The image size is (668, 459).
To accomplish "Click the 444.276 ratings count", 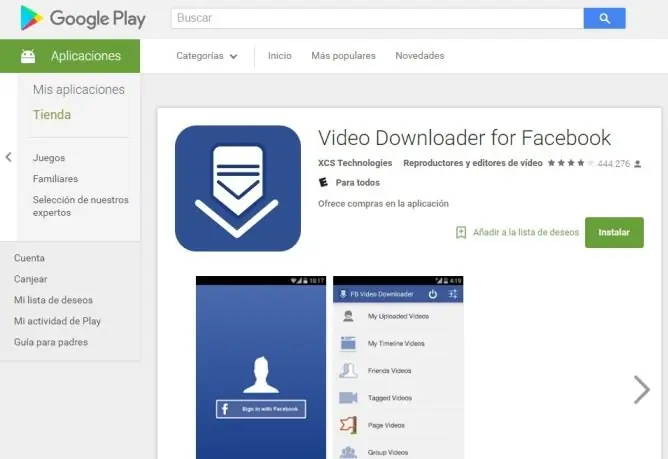I will click(x=613, y=164).
